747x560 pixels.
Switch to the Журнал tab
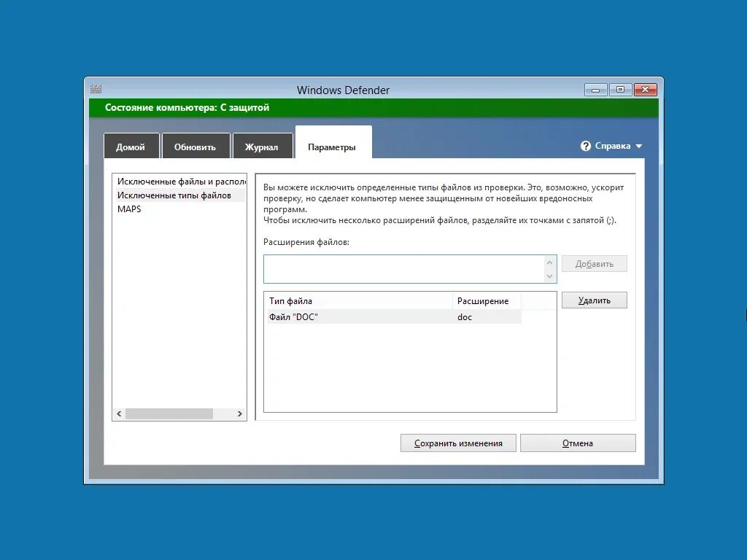pos(263,146)
